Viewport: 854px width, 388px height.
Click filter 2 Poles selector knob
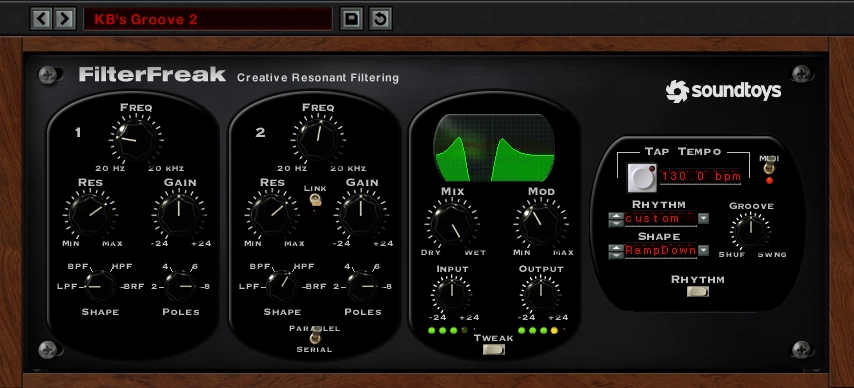tap(363, 286)
